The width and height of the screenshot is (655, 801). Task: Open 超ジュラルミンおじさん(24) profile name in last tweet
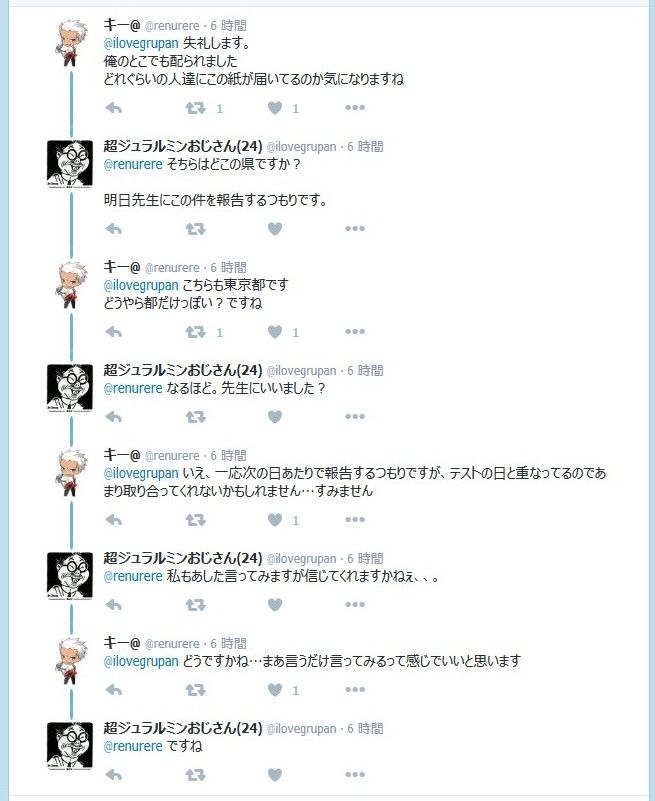coord(183,728)
